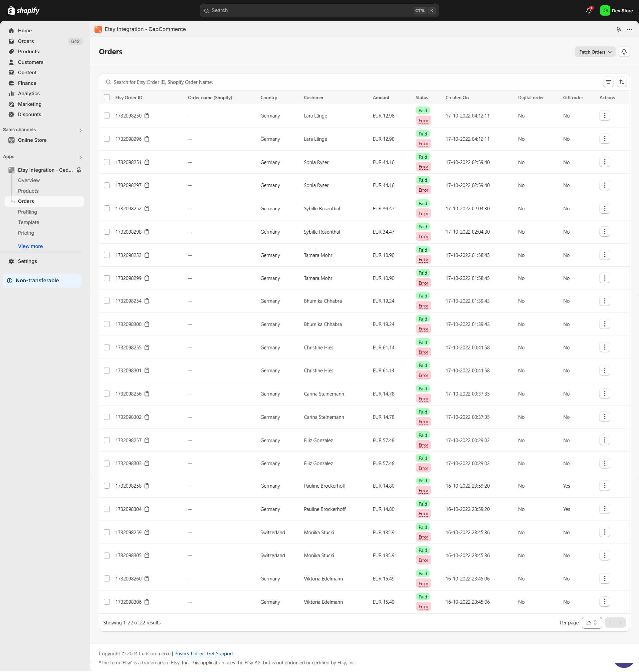Select checkbox for order 1732098256
The height and width of the screenshot is (672, 639).
107,394
